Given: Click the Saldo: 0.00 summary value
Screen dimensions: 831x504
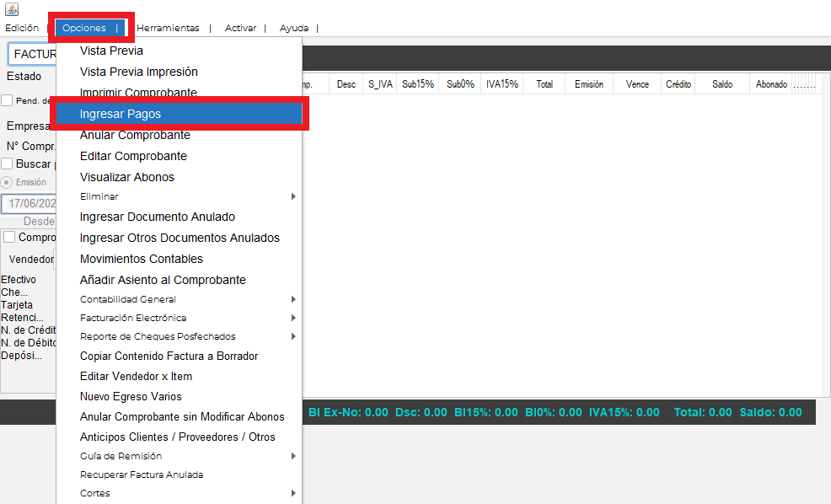Looking at the screenshot, I should click(x=770, y=412).
